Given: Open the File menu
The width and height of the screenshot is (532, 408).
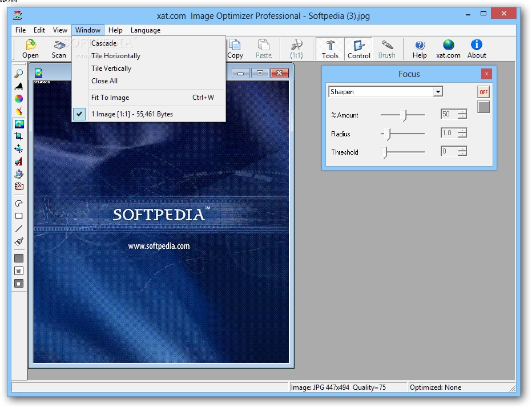Looking at the screenshot, I should 21,30.
